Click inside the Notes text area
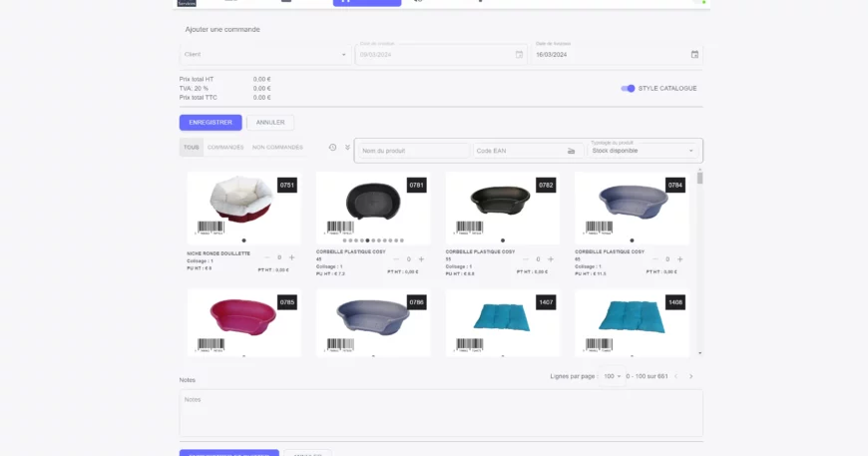Image resolution: width=868 pixels, height=456 pixels. (441, 413)
